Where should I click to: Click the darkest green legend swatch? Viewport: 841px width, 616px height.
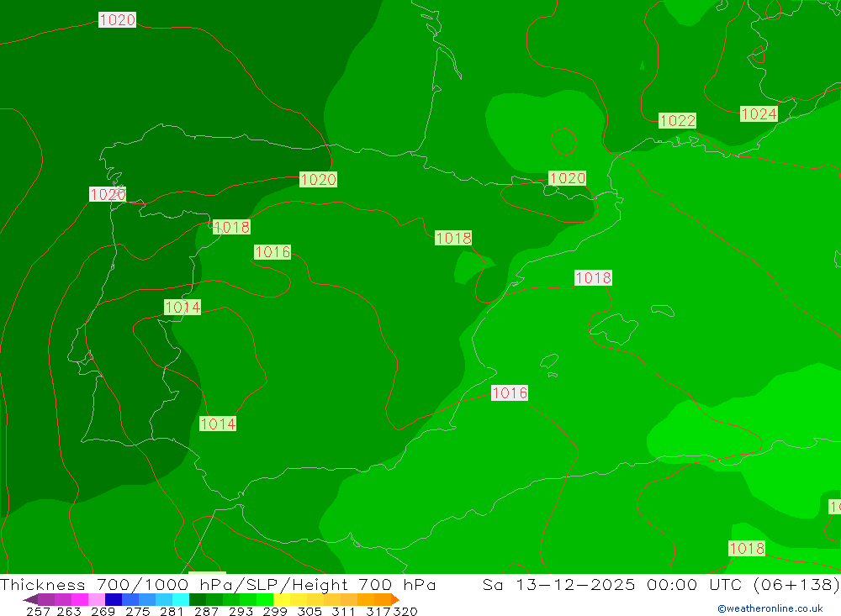198,599
